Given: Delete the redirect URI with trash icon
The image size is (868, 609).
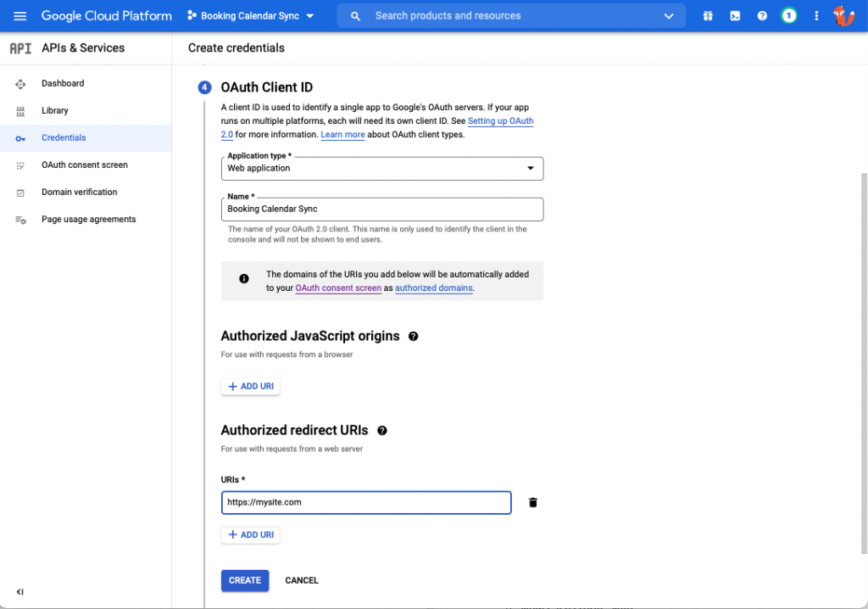Looking at the screenshot, I should (x=532, y=502).
